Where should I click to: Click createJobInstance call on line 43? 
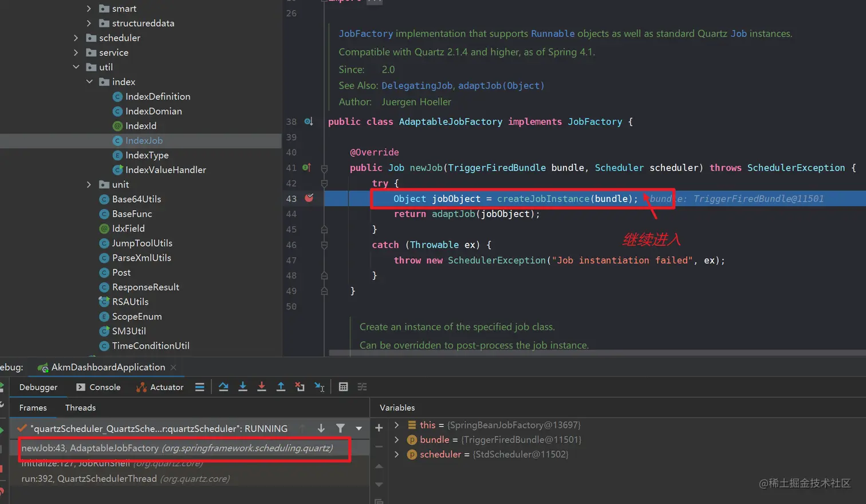point(543,199)
